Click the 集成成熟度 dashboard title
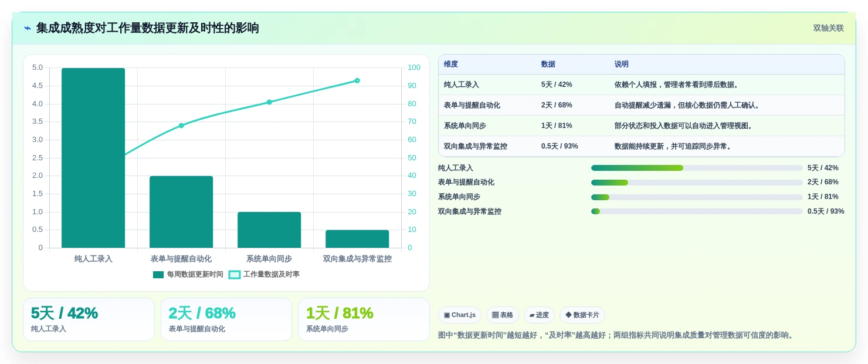 [148, 28]
